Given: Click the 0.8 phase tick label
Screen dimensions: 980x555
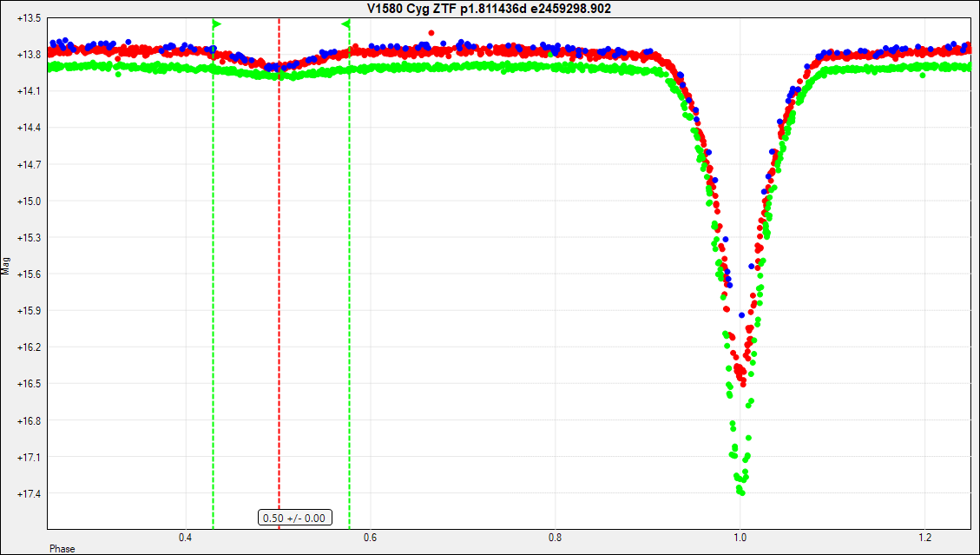Looking at the screenshot, I should pos(555,538).
